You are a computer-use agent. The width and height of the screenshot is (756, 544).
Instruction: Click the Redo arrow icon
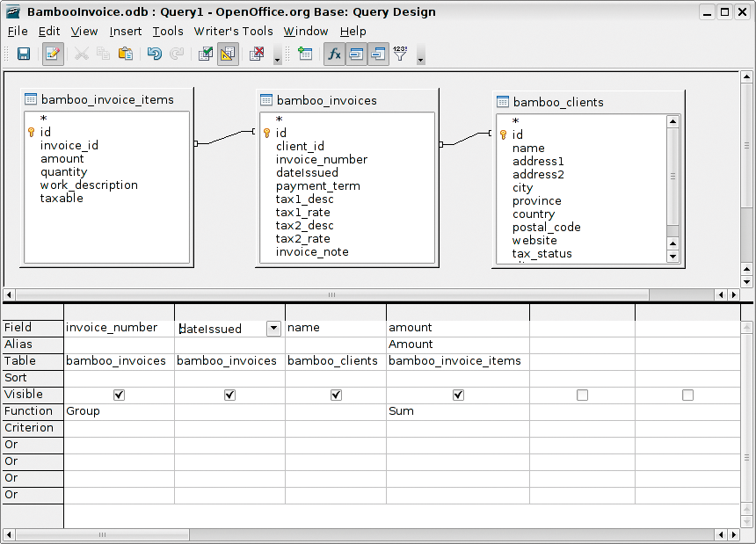pos(177,54)
